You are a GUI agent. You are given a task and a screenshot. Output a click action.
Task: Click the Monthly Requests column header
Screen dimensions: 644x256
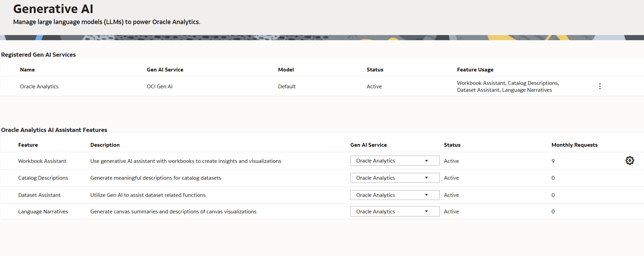pos(574,145)
